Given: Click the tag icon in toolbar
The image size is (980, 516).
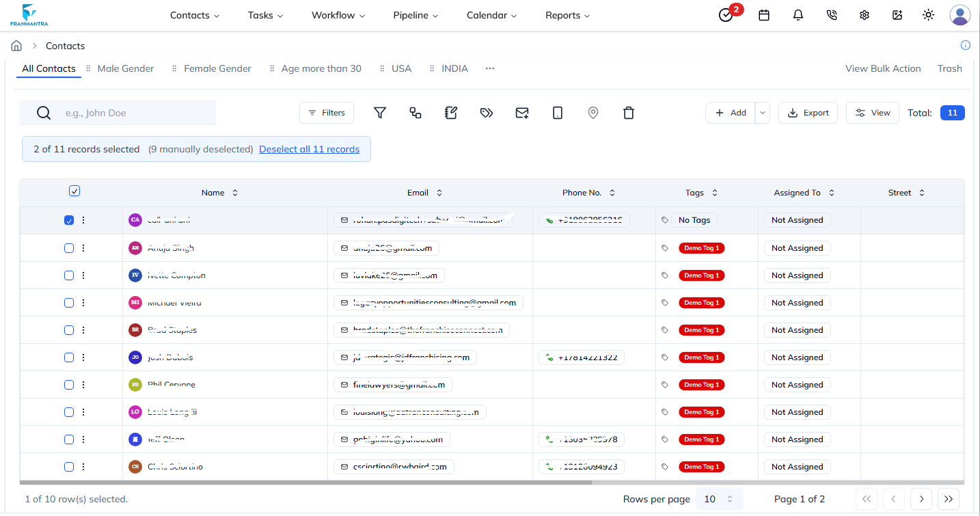Looking at the screenshot, I should click(x=487, y=113).
